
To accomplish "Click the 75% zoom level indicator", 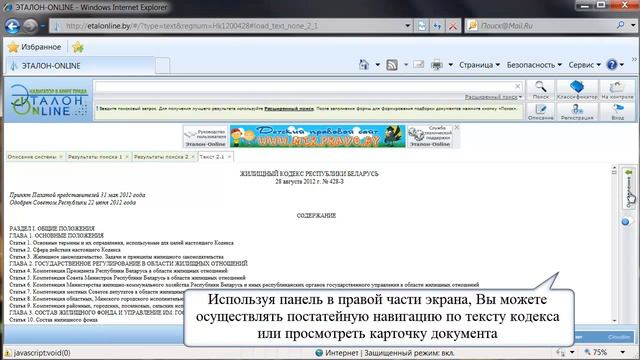I will 600,352.
